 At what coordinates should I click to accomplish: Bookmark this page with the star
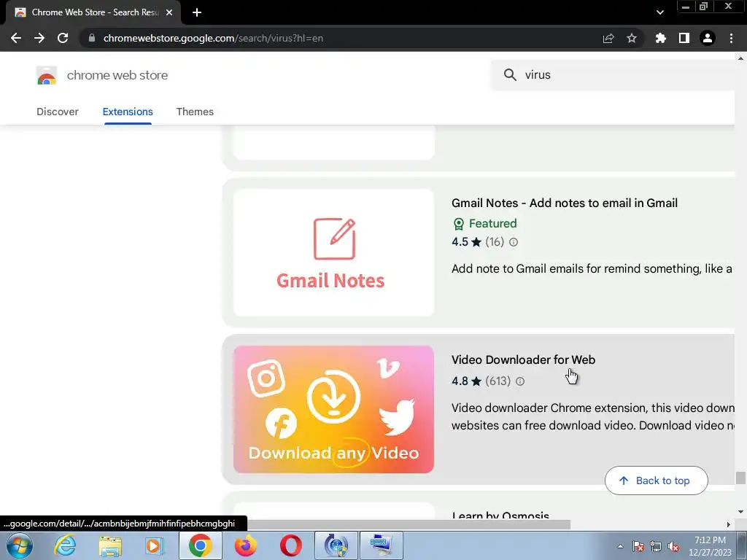tap(632, 38)
